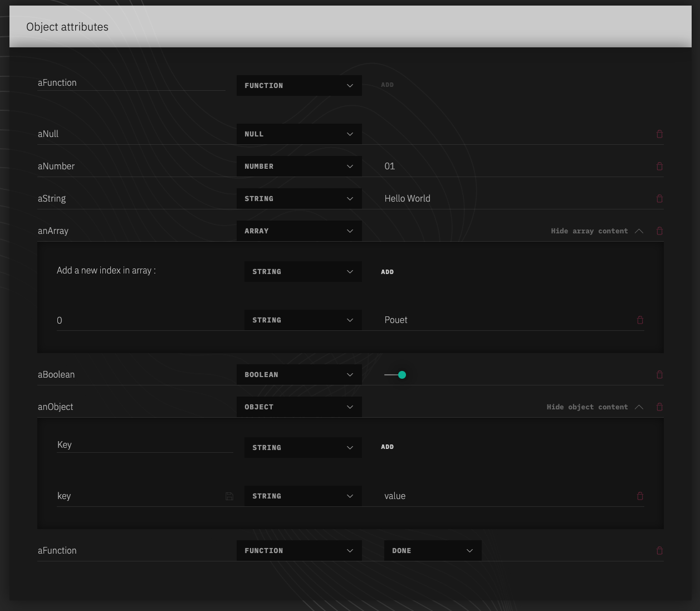Click the 'anArray' attribute label
The image size is (700, 611).
pyautogui.click(x=53, y=231)
